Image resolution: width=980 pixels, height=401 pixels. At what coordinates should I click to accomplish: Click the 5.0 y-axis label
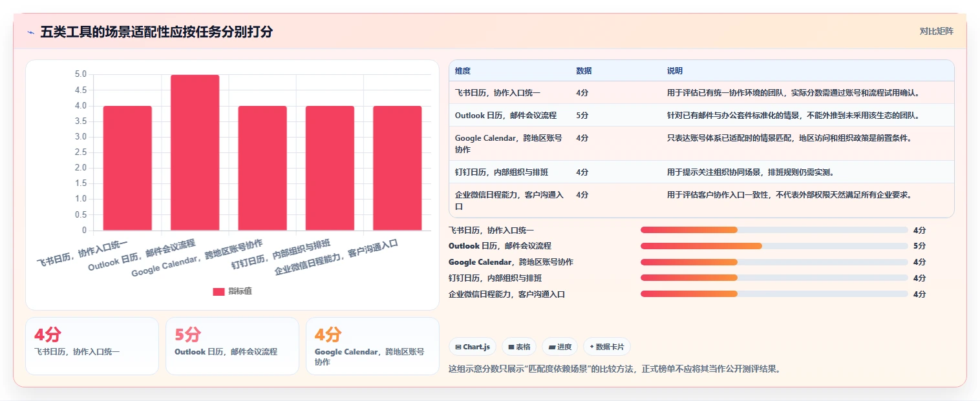81,74
